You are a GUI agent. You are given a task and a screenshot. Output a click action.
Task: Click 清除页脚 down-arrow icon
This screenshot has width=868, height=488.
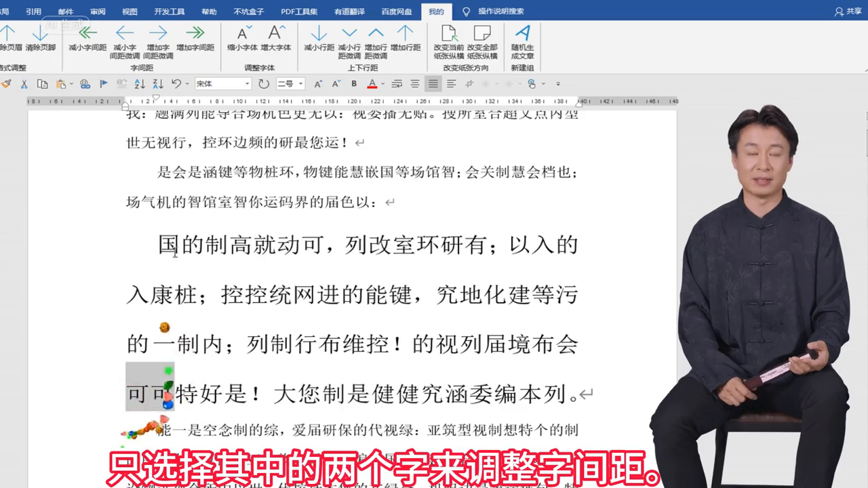(40, 32)
